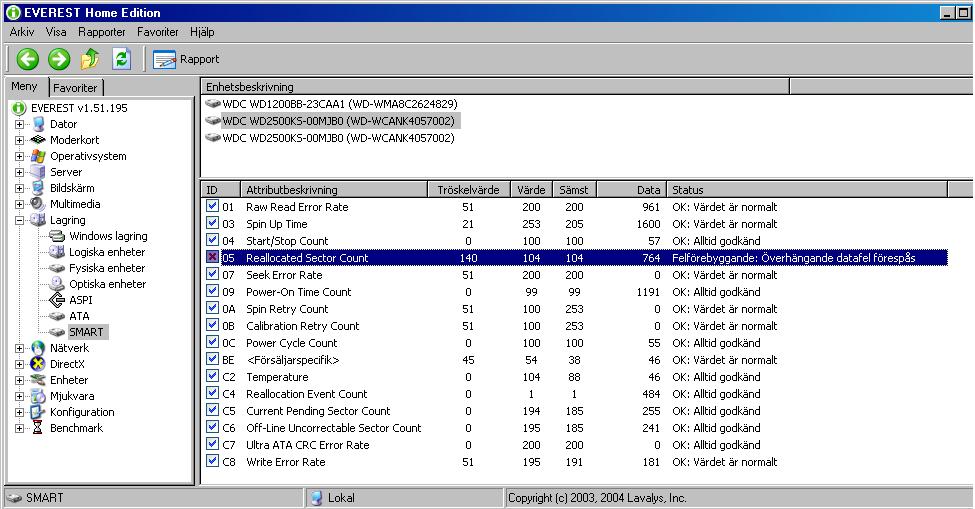Image resolution: width=975 pixels, height=509 pixels.
Task: Click the Dator computer icon
Action: point(39,124)
